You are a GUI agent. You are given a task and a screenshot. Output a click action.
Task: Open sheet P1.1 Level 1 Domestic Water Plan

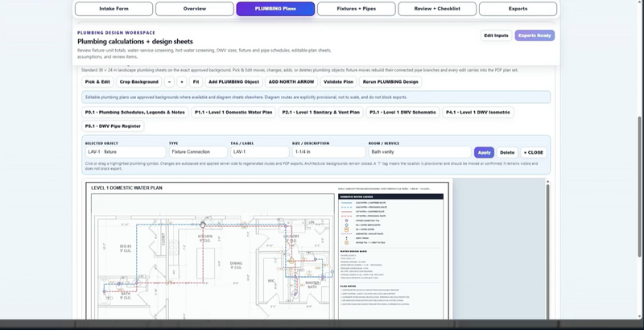click(233, 112)
